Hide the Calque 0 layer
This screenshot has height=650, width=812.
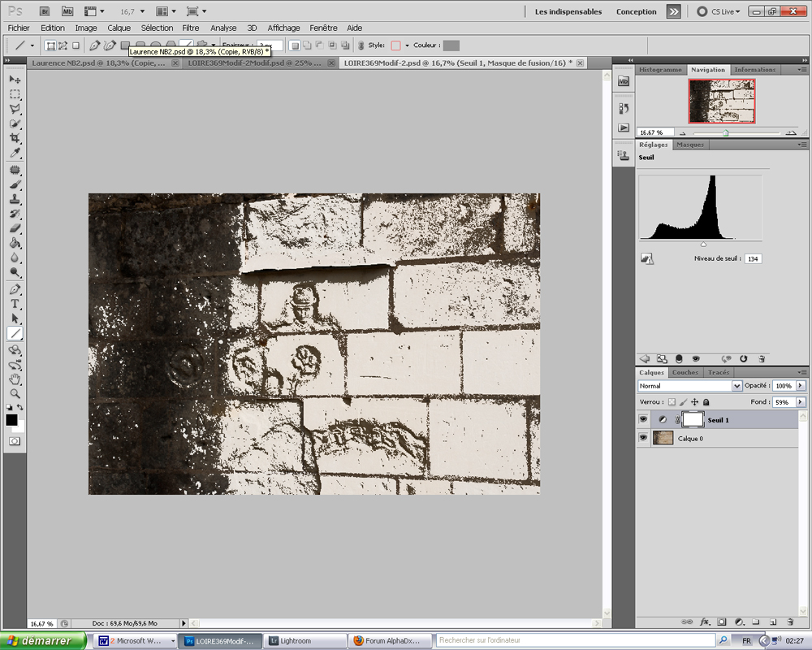click(x=643, y=438)
